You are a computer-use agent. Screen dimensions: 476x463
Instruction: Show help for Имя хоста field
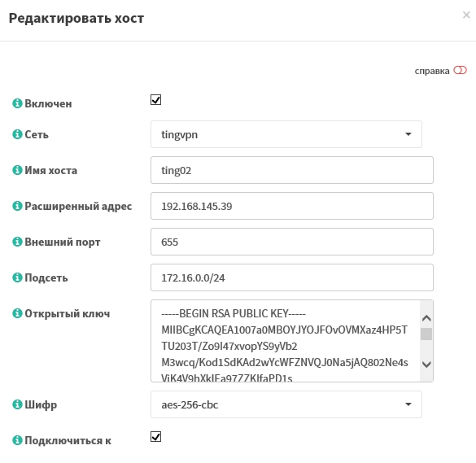click(17, 170)
